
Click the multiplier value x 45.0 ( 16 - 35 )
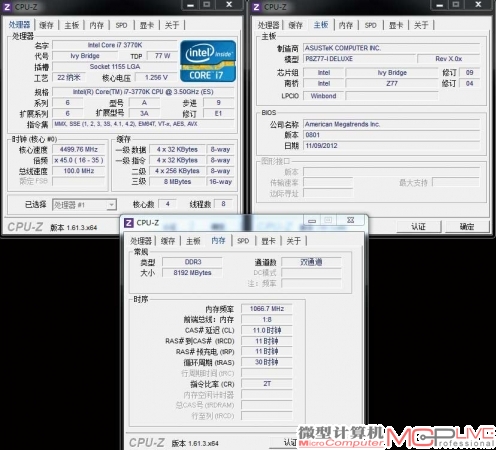(79, 160)
